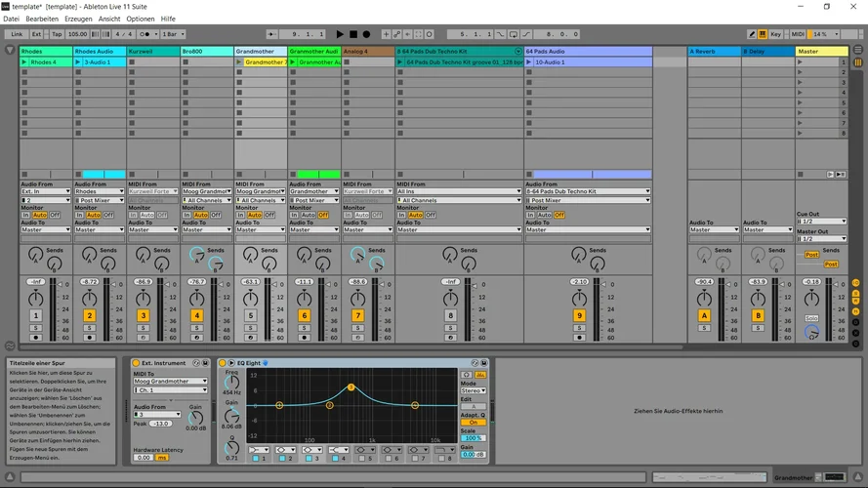
Task: Save Ext. Instrument preset disk icon
Action: tap(205, 363)
